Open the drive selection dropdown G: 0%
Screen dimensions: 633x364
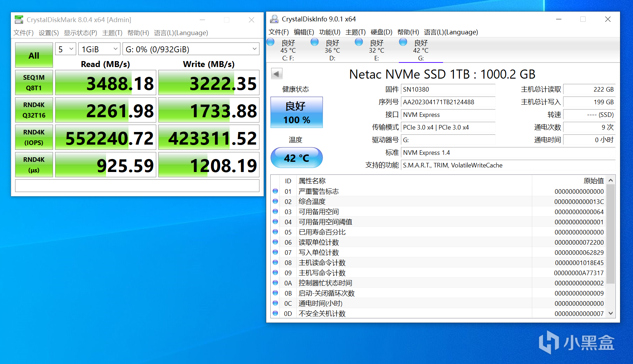[x=191, y=49]
